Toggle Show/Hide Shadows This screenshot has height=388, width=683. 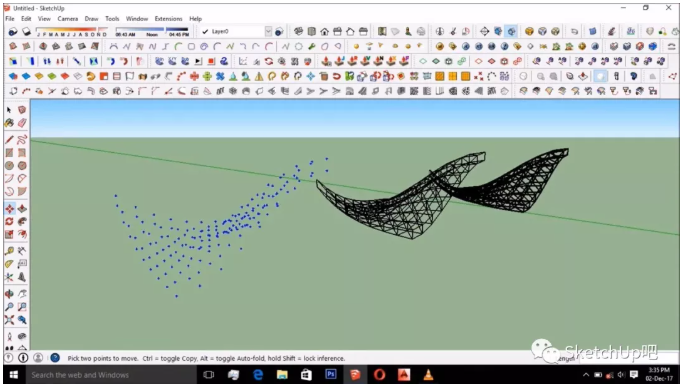point(13,31)
